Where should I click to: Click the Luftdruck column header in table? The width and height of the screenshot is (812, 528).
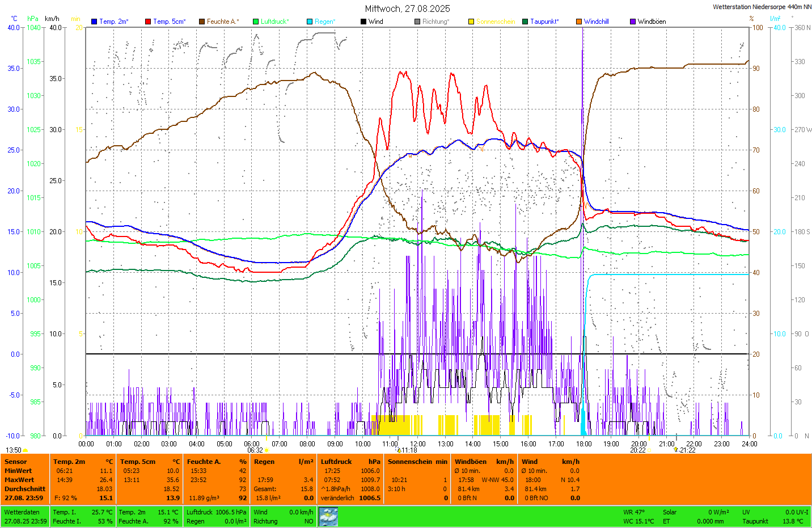tap(336, 462)
